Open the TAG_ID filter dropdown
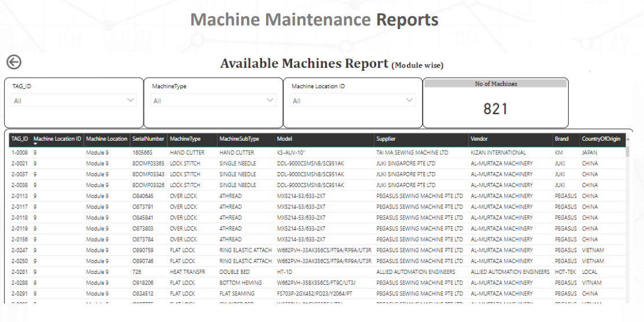The width and height of the screenshot is (644, 322). pyautogui.click(x=74, y=101)
